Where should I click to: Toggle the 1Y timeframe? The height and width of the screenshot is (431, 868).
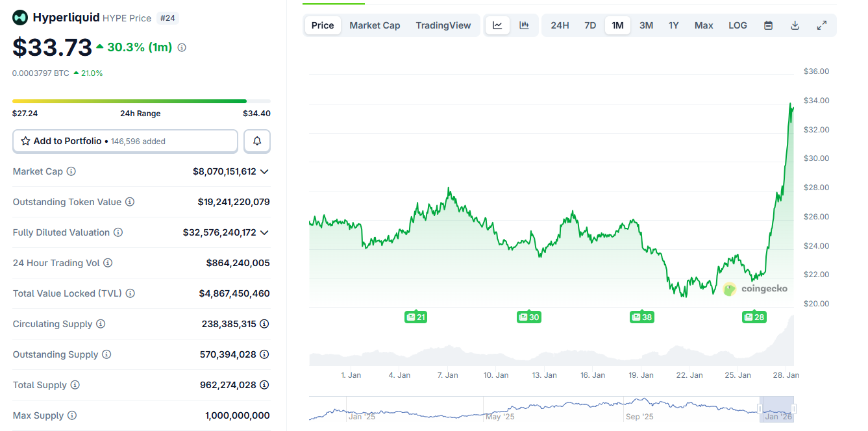(x=673, y=25)
